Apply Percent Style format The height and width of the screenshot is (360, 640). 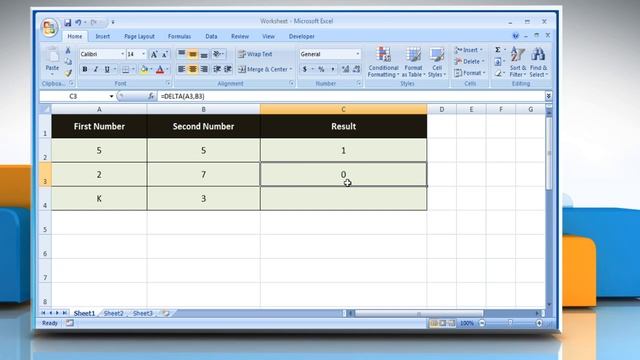point(321,69)
